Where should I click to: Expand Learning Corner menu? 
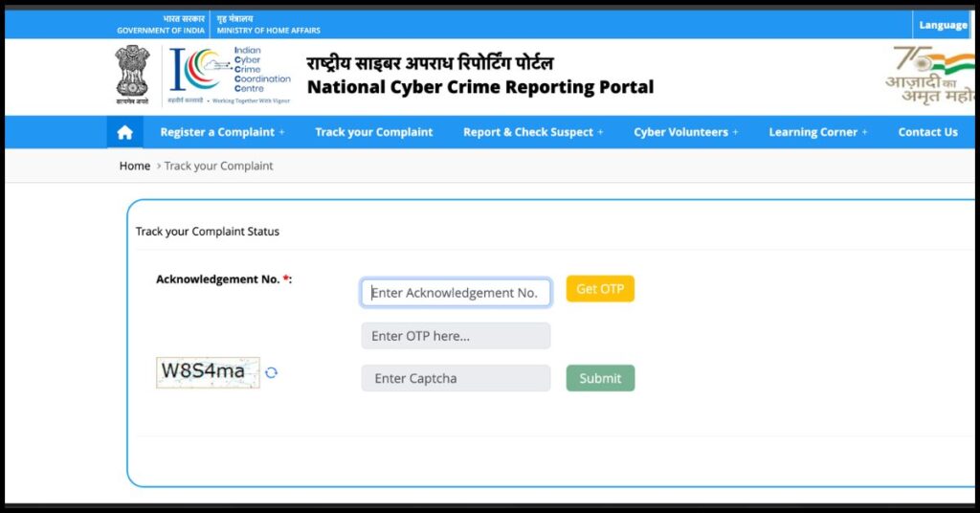tap(818, 132)
